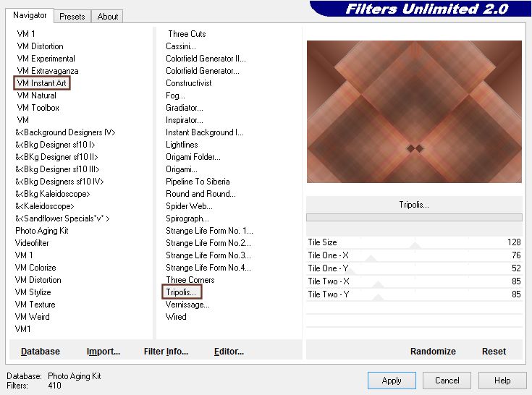The image size is (532, 395).
Task: Select VM Instant Art filter category
Action: coord(42,83)
